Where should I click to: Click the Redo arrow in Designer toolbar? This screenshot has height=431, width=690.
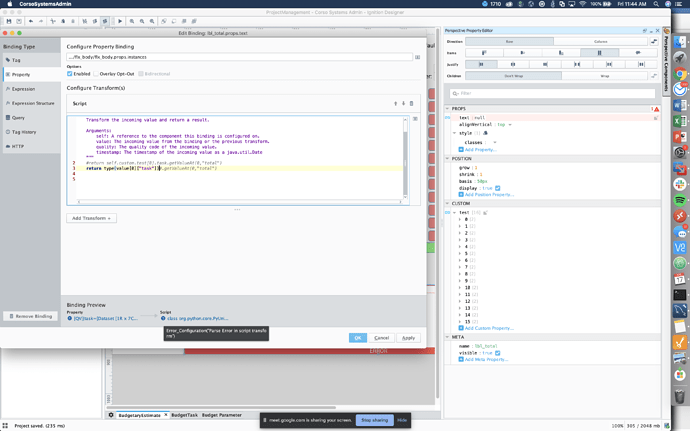click(x=40, y=21)
